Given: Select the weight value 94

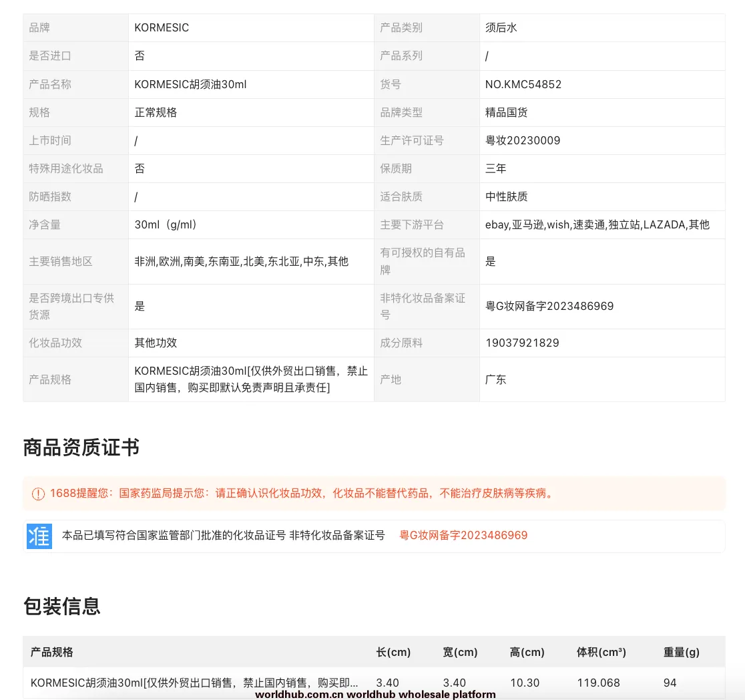Looking at the screenshot, I should click(670, 683).
